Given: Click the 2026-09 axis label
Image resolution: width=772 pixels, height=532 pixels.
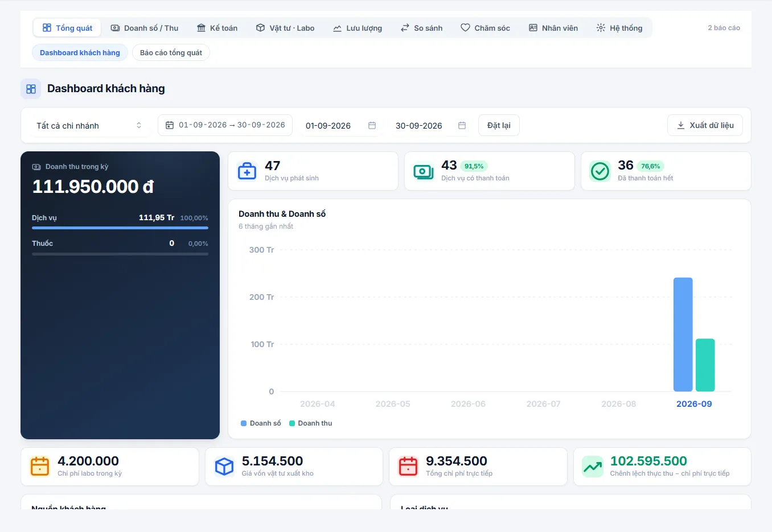Looking at the screenshot, I should pyautogui.click(x=694, y=404).
